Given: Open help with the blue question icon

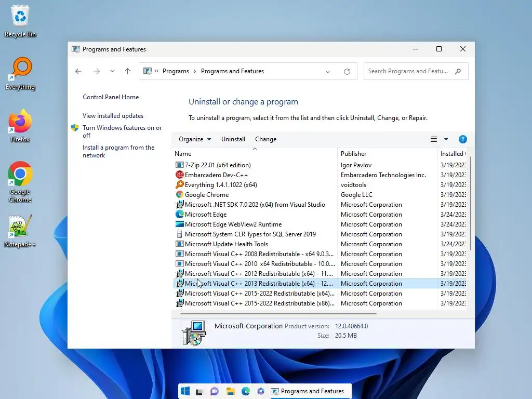Looking at the screenshot, I should (x=462, y=139).
